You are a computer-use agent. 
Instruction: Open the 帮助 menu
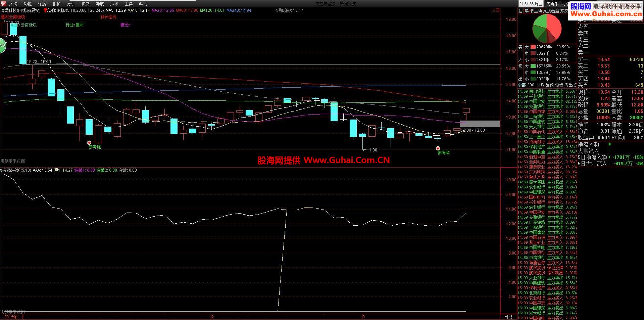pyautogui.click(x=143, y=4)
